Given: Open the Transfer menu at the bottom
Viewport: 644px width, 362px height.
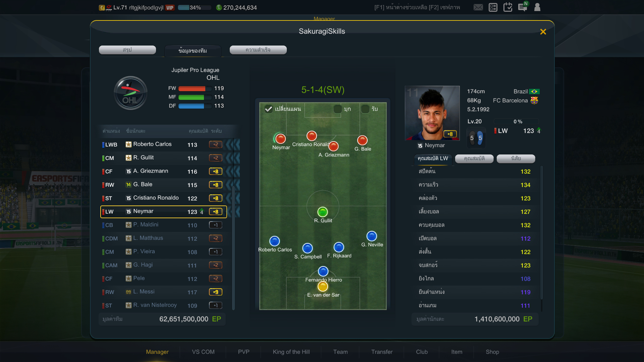Looking at the screenshot, I should click(382, 352).
